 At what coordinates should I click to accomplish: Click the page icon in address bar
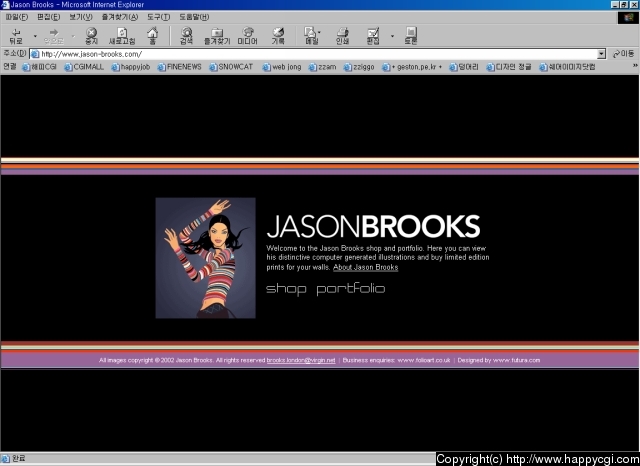[36, 54]
